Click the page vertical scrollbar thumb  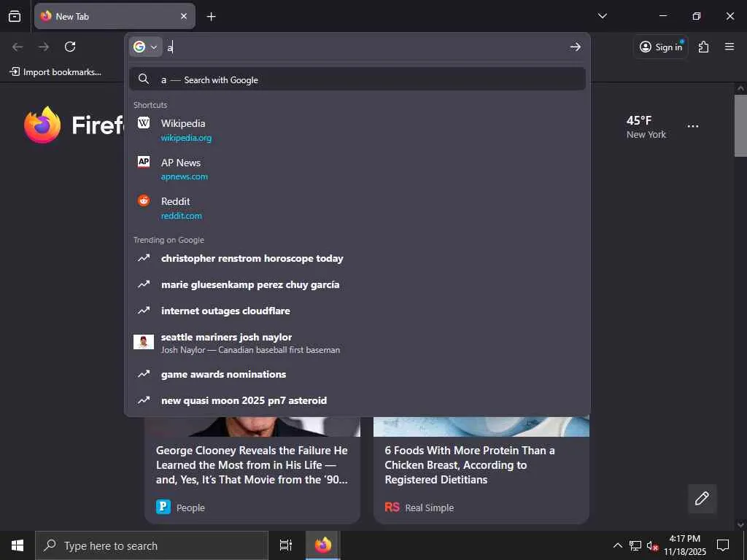[740, 125]
